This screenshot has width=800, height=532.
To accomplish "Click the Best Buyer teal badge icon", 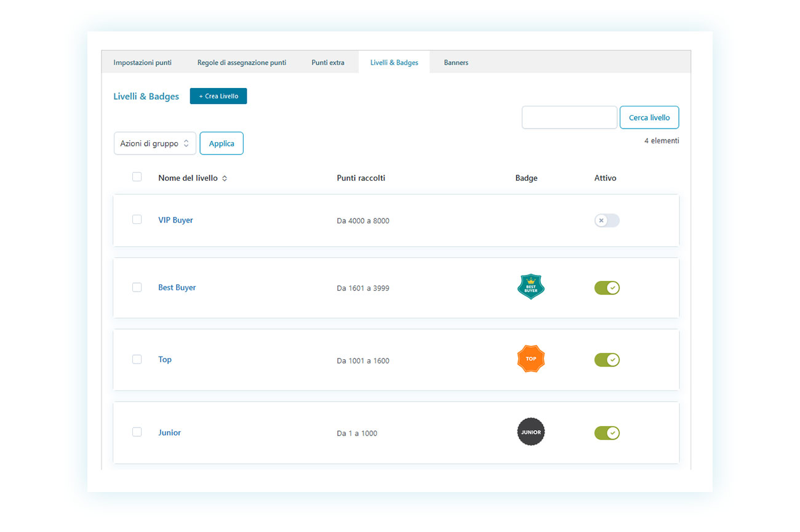I will pos(530,287).
